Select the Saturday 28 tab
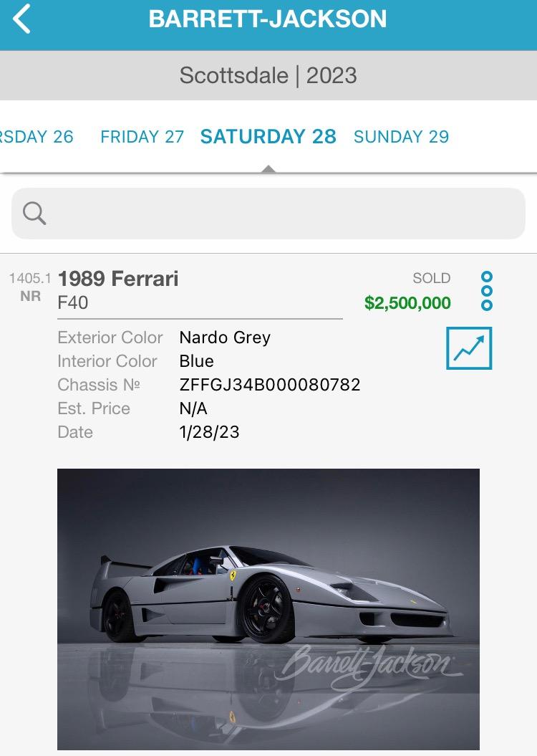This screenshot has width=537, height=756. 268,137
